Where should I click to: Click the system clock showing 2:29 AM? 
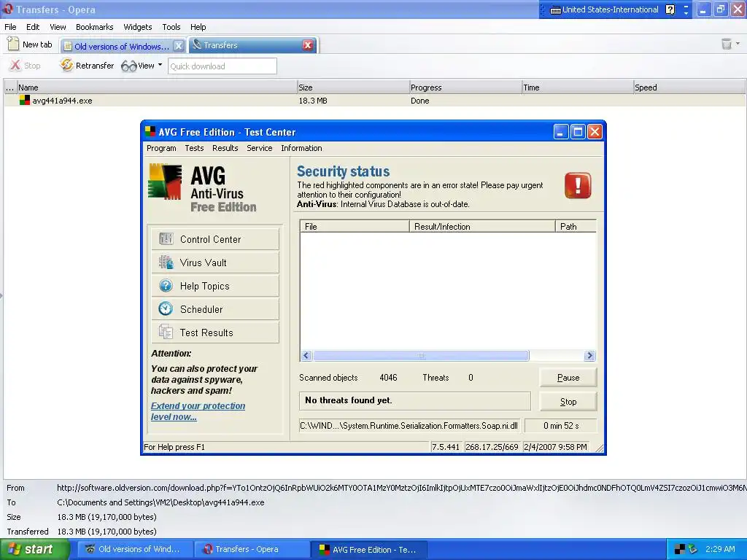tap(720, 550)
